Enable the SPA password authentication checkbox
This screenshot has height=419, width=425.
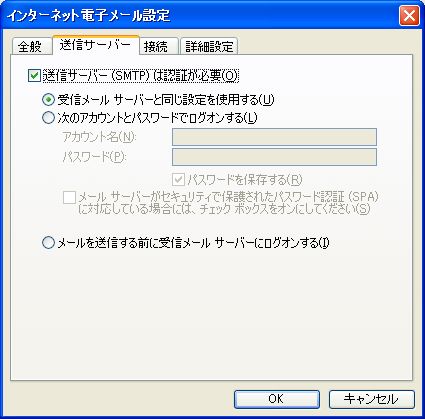[x=69, y=197]
